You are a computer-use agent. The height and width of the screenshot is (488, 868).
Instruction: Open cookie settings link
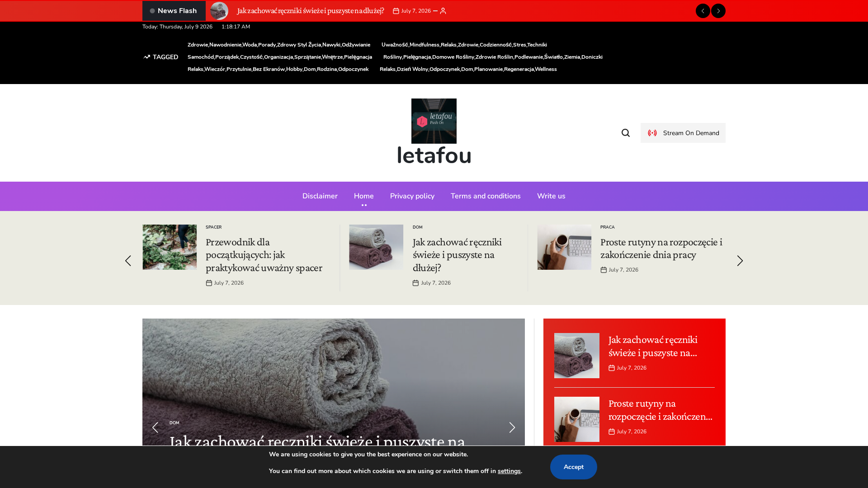click(x=509, y=471)
